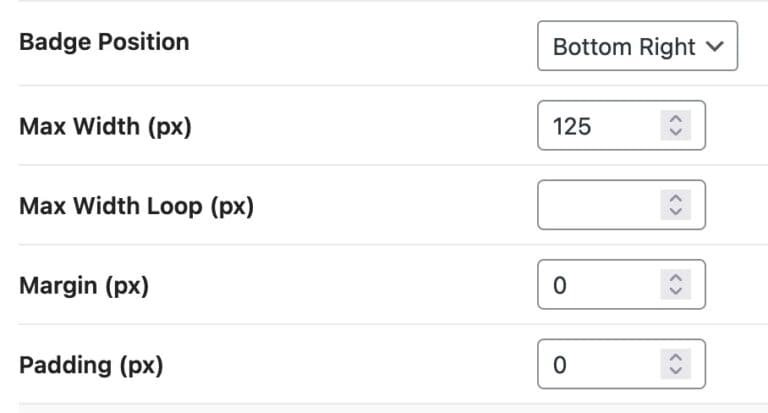Click the Margin (px) label
Viewport: 768px width, 413px height.
[x=84, y=286]
